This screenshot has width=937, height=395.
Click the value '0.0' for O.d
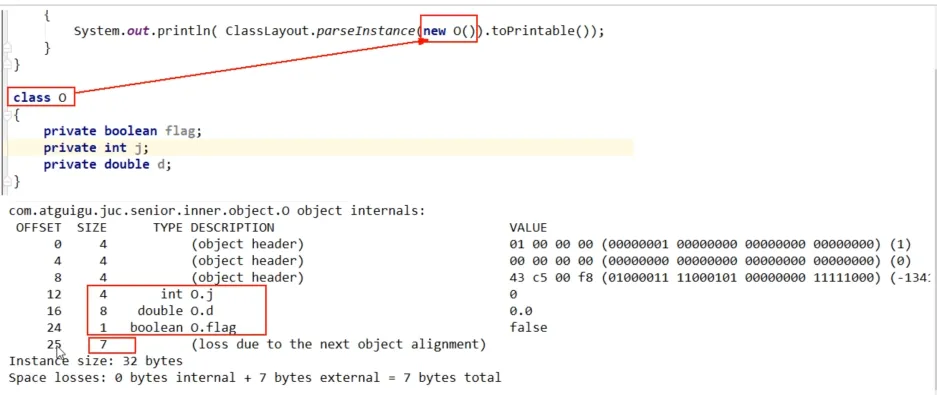click(x=520, y=311)
